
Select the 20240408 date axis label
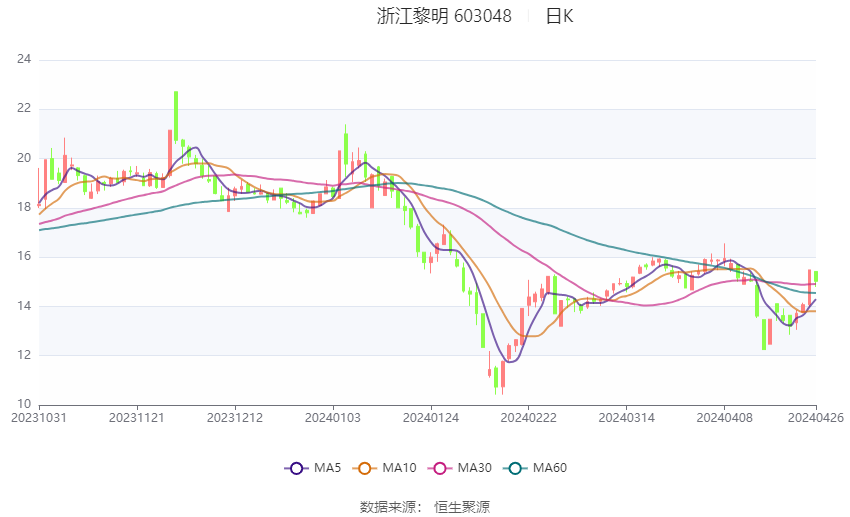tap(724, 418)
